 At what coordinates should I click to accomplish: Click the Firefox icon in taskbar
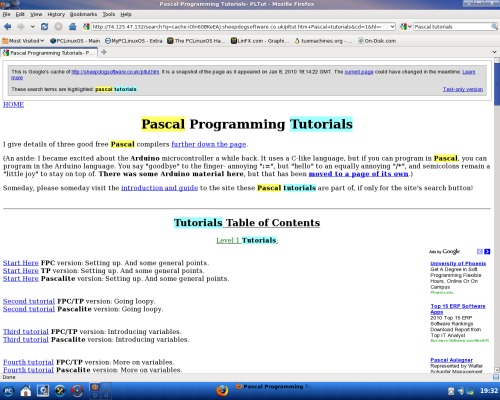222,390
